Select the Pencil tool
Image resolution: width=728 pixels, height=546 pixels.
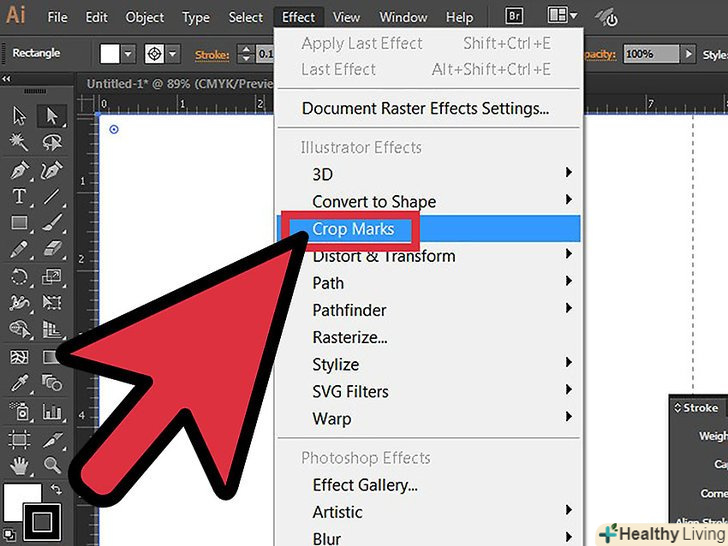pos(19,249)
